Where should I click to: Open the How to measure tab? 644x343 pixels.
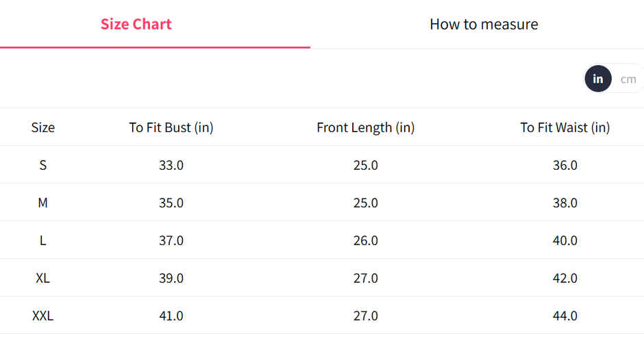[x=484, y=25]
